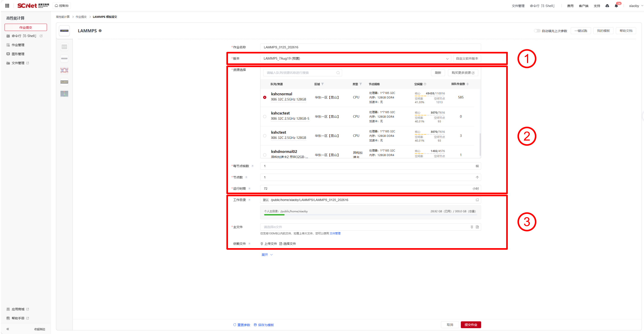Open 文件管理 in the sidebar
This screenshot has height=334, width=644.
tap(18, 63)
